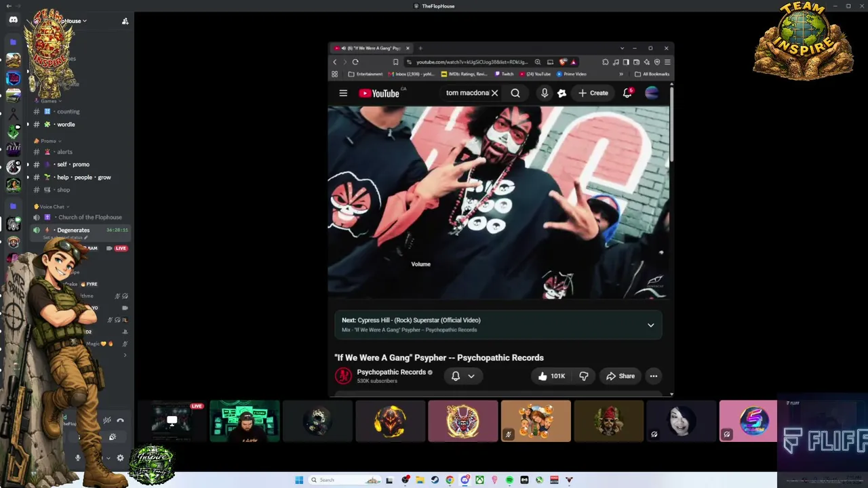Open the Discord server members invite icon

(x=125, y=21)
